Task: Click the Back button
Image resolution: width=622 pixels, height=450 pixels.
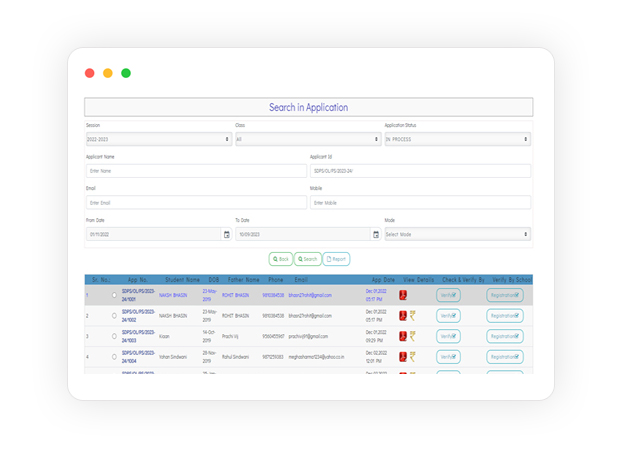Action: [280, 259]
